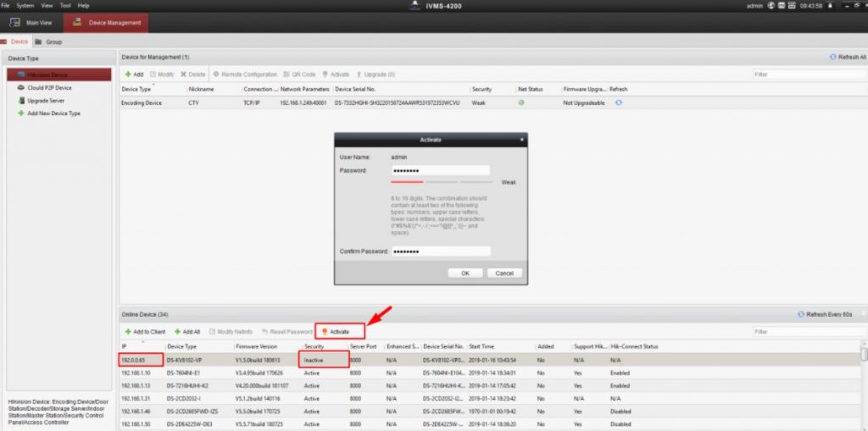The height and width of the screenshot is (431, 868).
Task: Click the QR Code toolbar button
Action: pos(299,75)
